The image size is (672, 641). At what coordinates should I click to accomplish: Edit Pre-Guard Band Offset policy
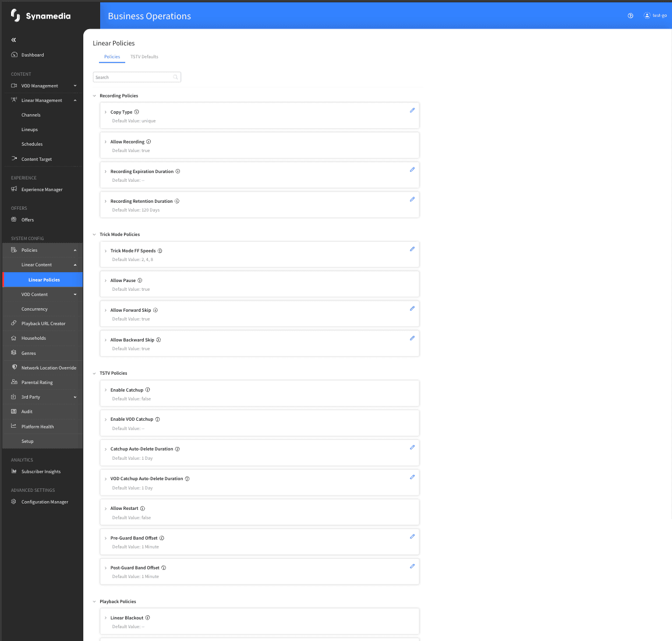pyautogui.click(x=412, y=537)
